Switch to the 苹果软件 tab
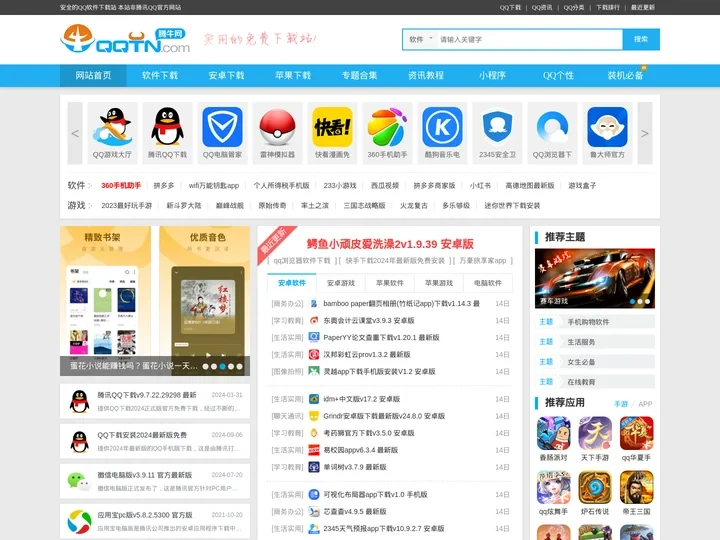This screenshot has width=720, height=540. coord(390,283)
